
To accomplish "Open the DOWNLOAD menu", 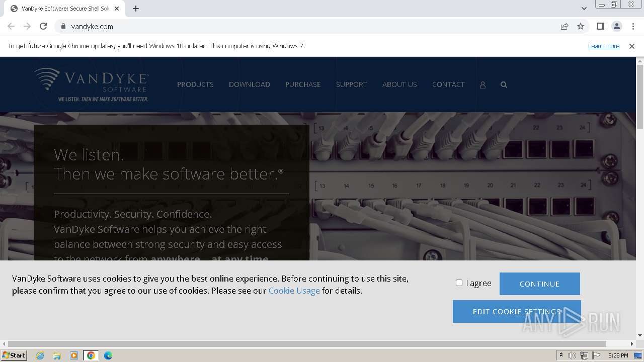I will 250,84.
